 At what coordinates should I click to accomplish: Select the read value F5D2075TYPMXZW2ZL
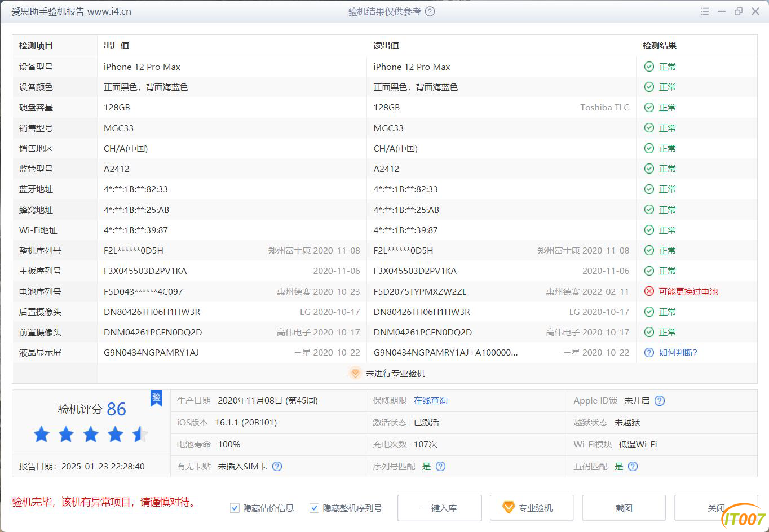pyautogui.click(x=420, y=291)
